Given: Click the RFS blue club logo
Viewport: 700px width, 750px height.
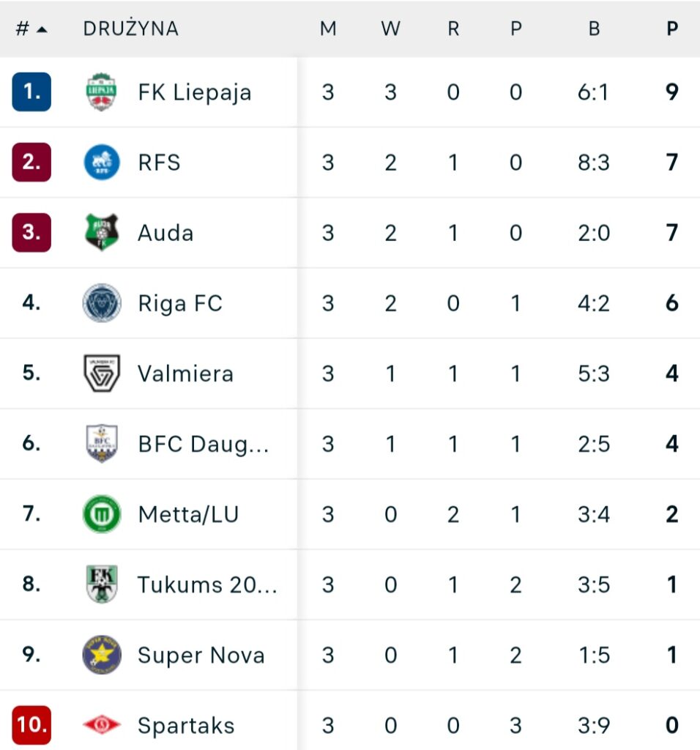Looking at the screenshot, I should (102, 163).
